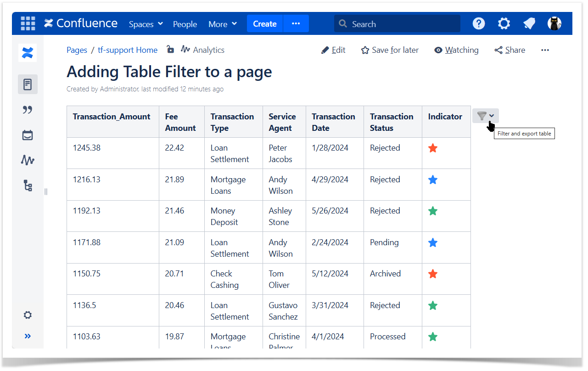Viewport: 588px width, 371px height.
Task: Click the user profile avatar
Action: [554, 23]
